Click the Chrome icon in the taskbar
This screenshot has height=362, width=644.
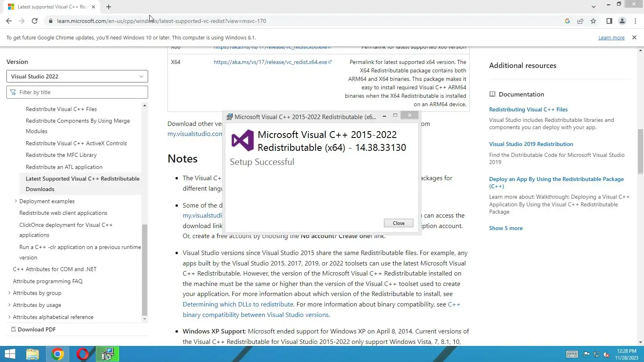(58, 354)
